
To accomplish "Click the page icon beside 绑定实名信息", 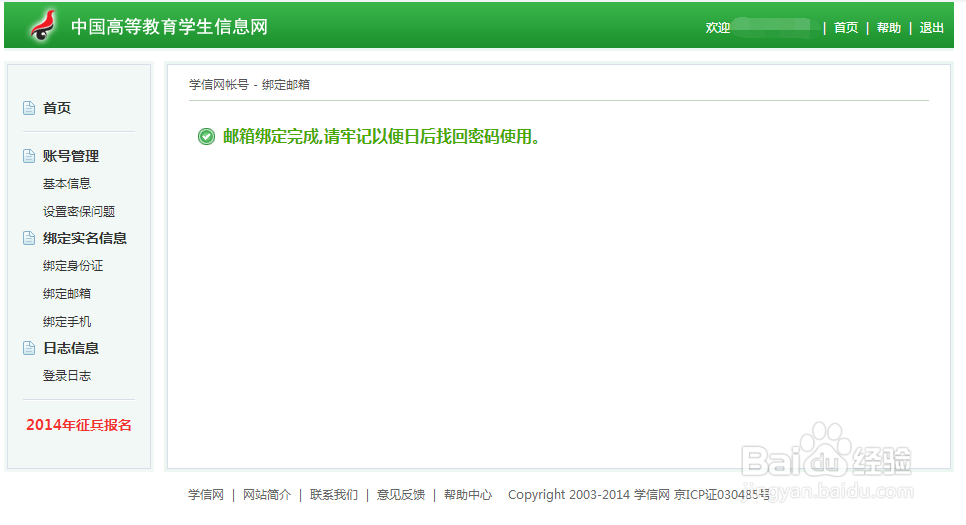I will 29,238.
